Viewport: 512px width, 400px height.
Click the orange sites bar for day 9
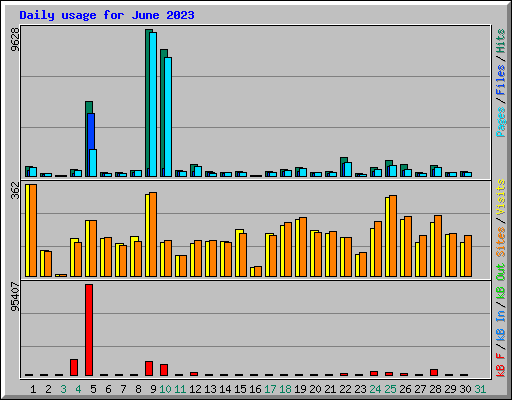(x=153, y=234)
